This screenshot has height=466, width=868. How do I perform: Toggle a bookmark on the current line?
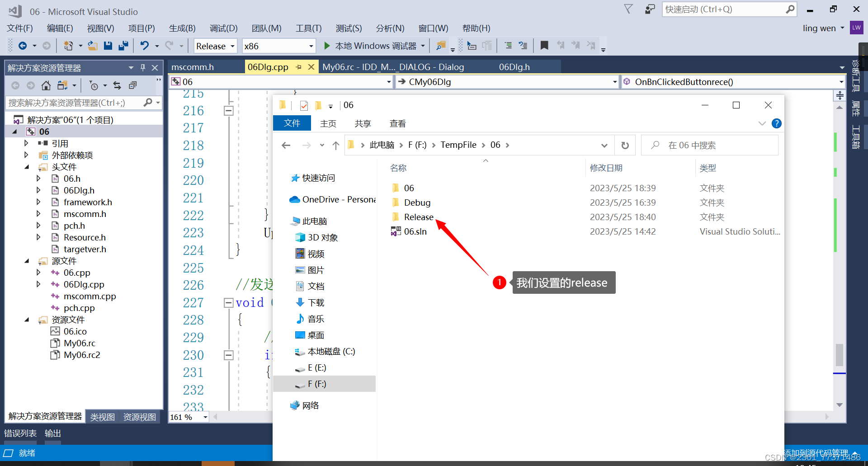point(544,45)
